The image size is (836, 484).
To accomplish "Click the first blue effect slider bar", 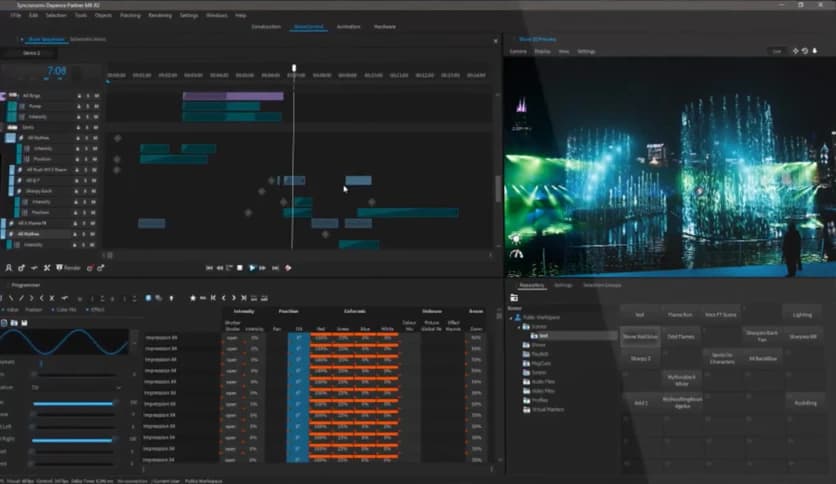I will (72, 403).
